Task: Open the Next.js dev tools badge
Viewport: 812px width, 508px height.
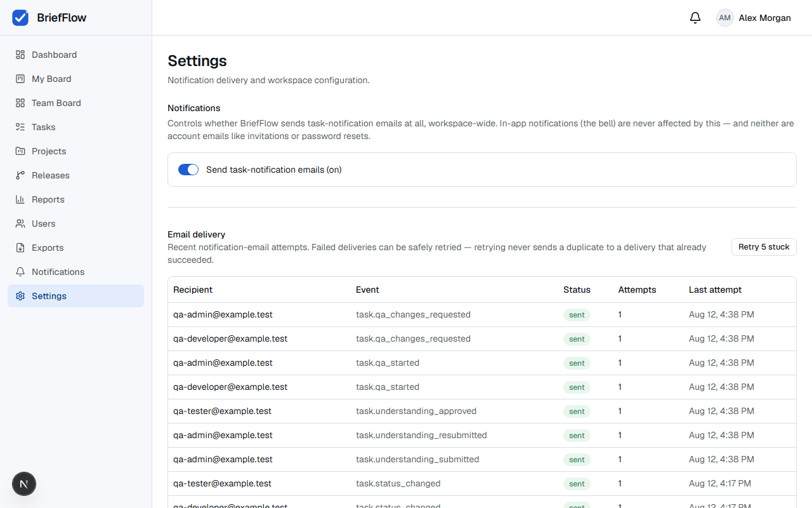Action: (x=24, y=484)
